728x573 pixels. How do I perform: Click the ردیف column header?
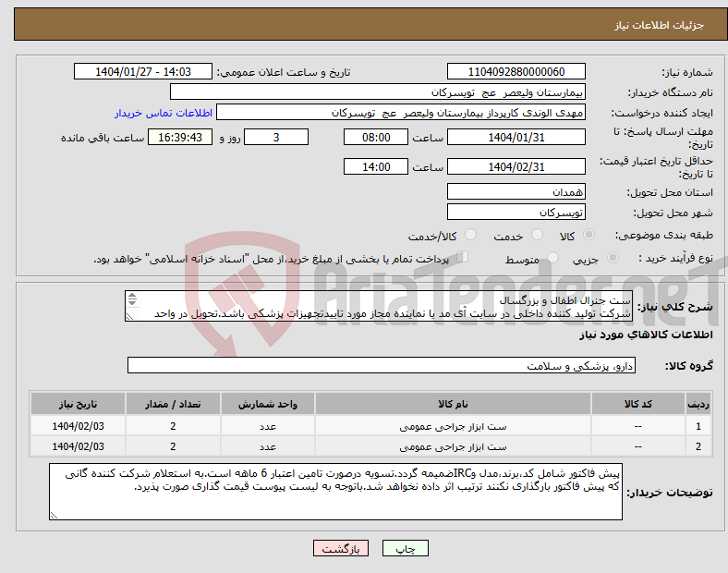698,404
